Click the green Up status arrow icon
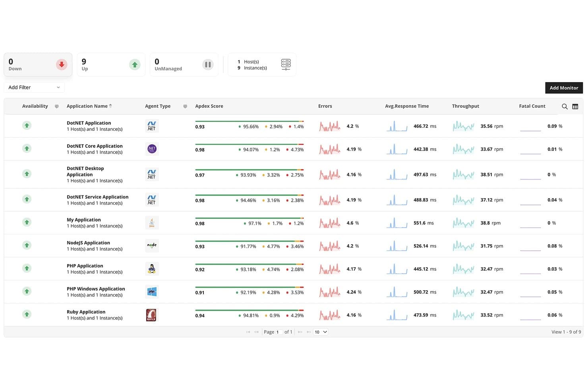Screen dimensions: 588x392 [x=135, y=64]
